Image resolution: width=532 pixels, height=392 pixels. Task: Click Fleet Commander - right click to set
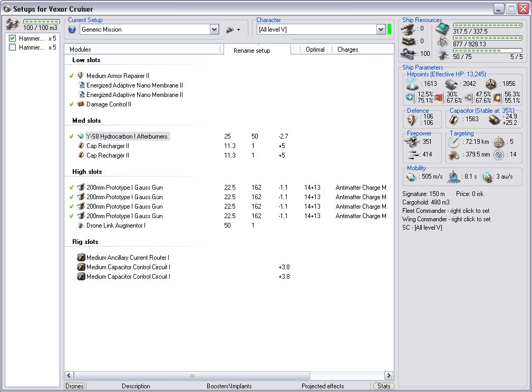tap(446, 211)
